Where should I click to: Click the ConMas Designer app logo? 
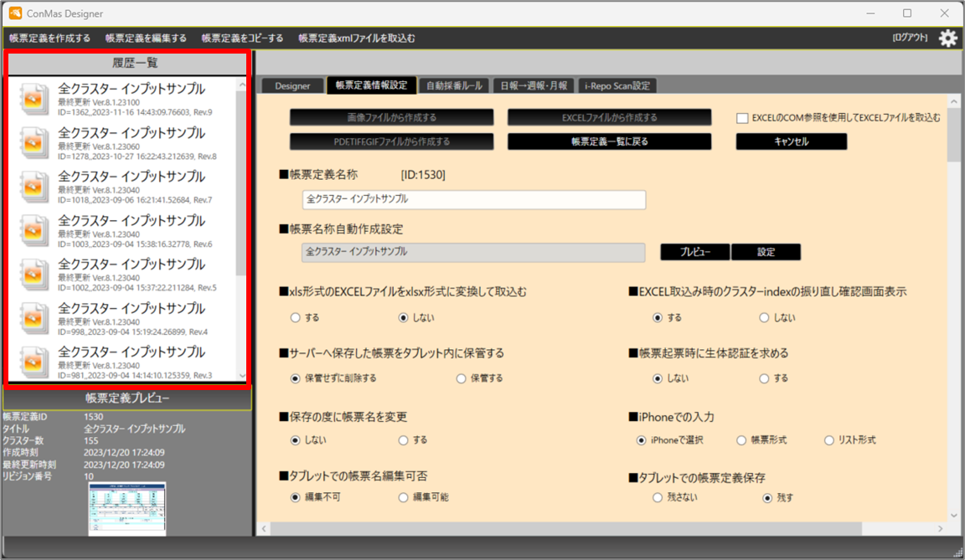[x=15, y=13]
